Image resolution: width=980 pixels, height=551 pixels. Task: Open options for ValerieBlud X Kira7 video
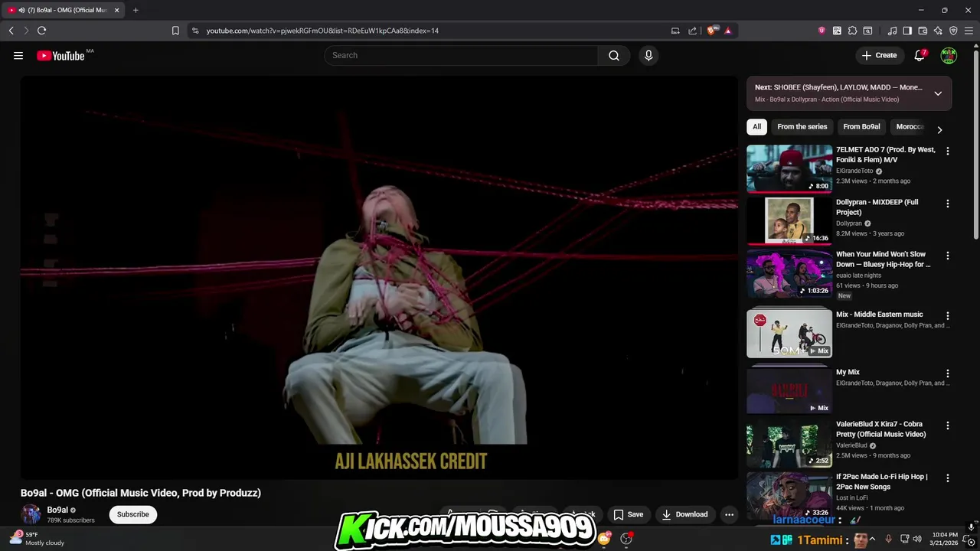(948, 426)
